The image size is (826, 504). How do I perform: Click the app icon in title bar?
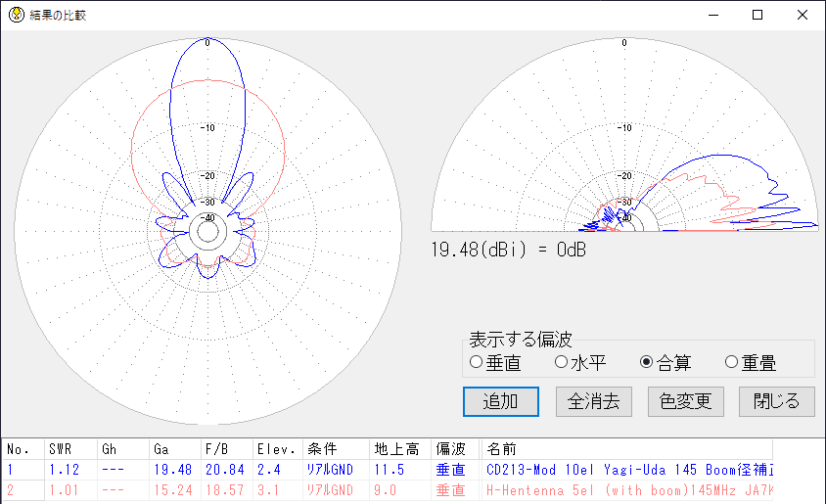click(x=16, y=15)
